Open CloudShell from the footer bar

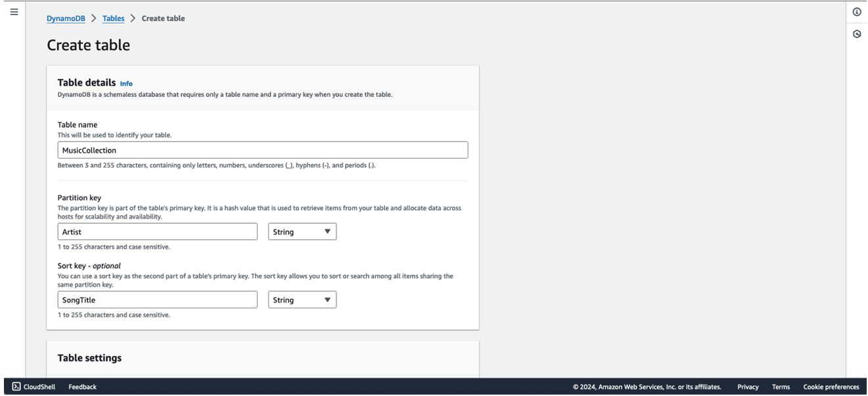pyautogui.click(x=39, y=387)
